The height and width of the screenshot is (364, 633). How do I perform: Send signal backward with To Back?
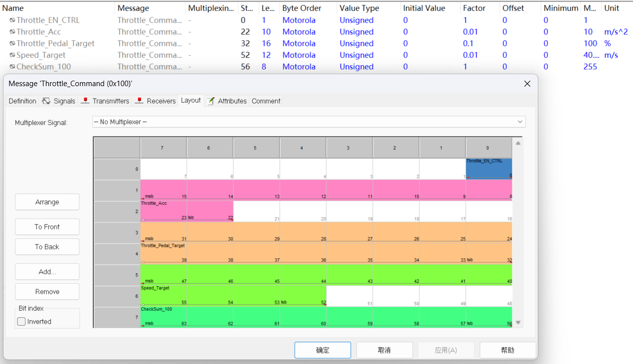coord(47,247)
